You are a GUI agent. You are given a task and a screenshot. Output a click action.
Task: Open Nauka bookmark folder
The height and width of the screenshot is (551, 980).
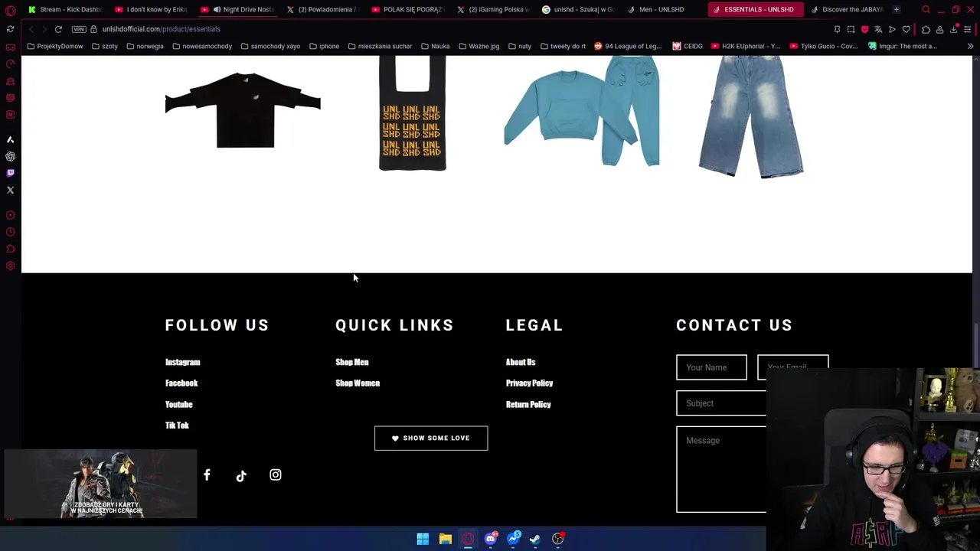435,46
